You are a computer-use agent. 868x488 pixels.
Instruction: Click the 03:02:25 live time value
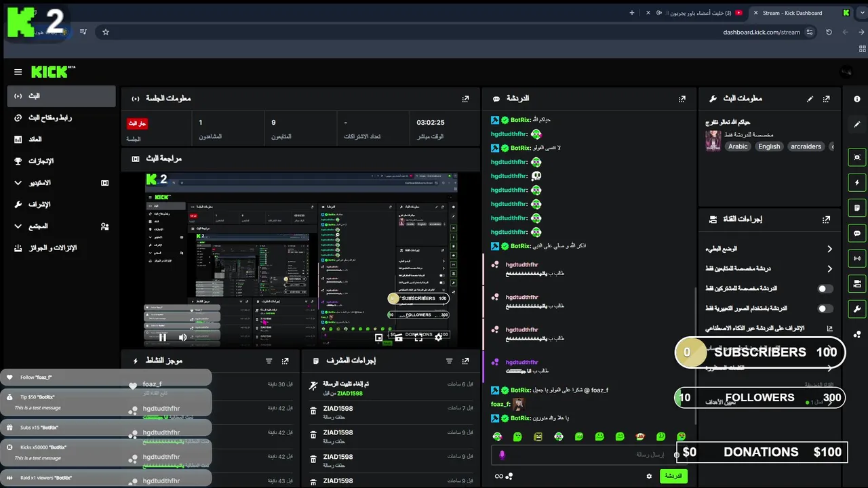(x=431, y=123)
